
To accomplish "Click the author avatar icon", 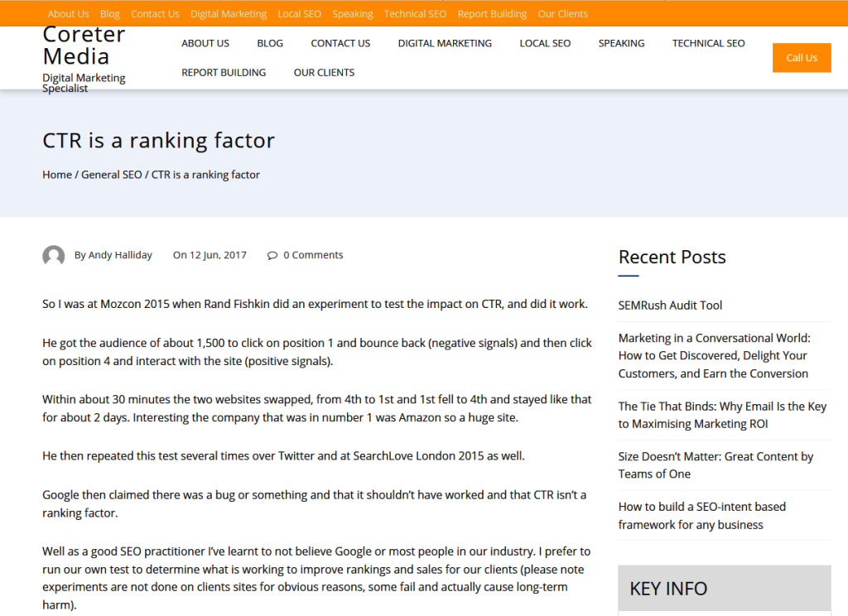I will pos(54,256).
